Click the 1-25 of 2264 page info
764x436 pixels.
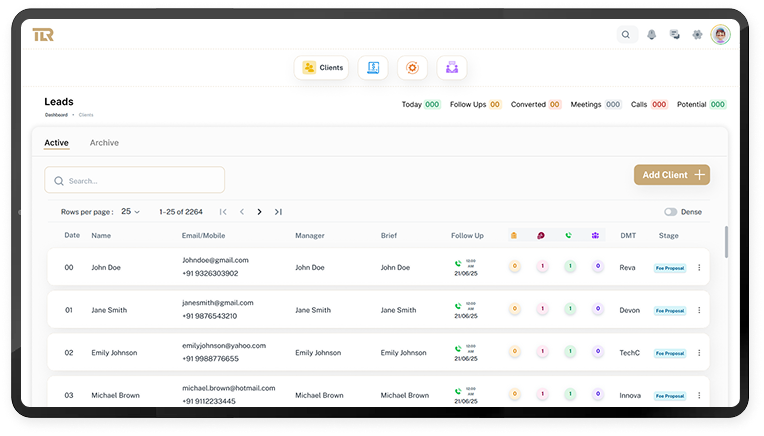tap(181, 212)
